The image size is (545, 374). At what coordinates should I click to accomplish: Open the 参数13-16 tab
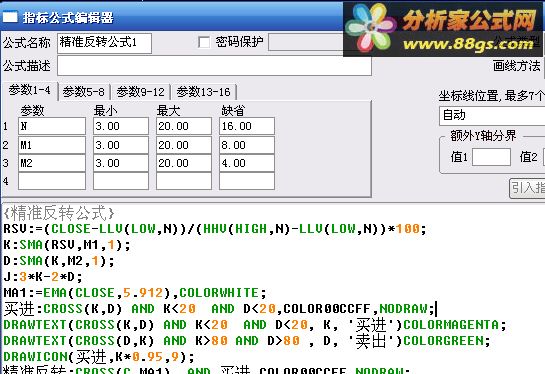[x=204, y=92]
